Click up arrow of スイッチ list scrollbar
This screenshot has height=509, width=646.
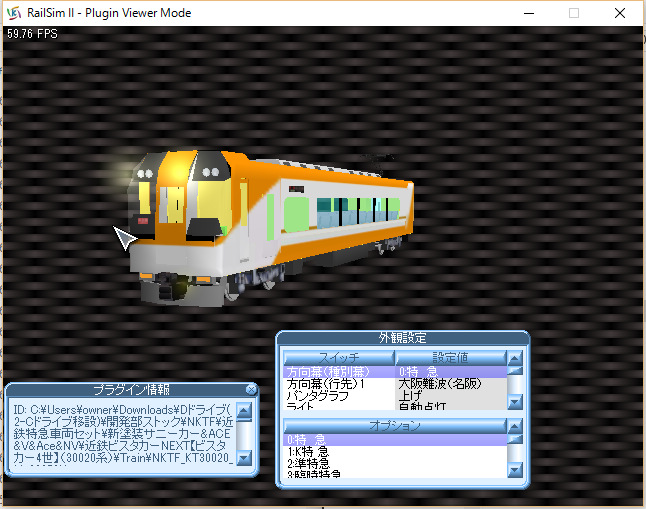515,359
